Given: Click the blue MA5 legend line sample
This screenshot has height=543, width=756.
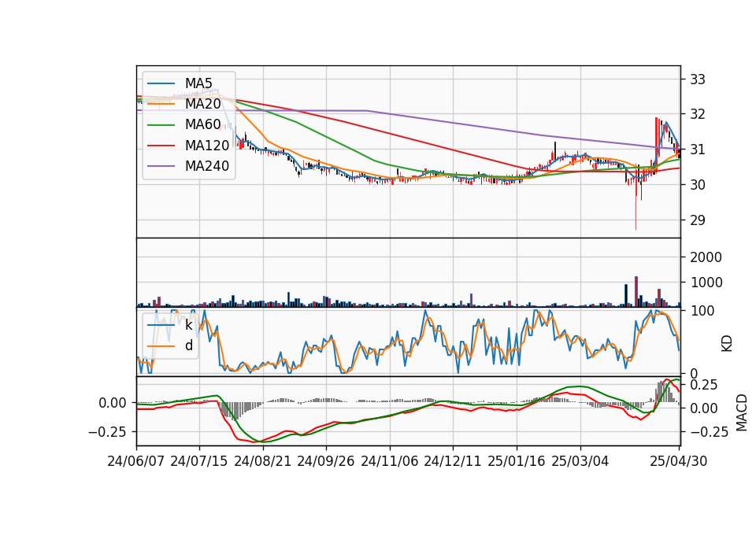Looking at the screenshot, I should (x=161, y=83).
